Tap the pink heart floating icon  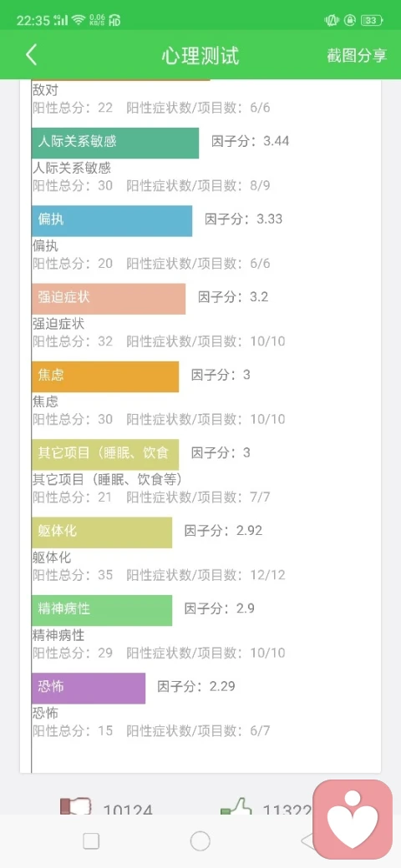(353, 820)
